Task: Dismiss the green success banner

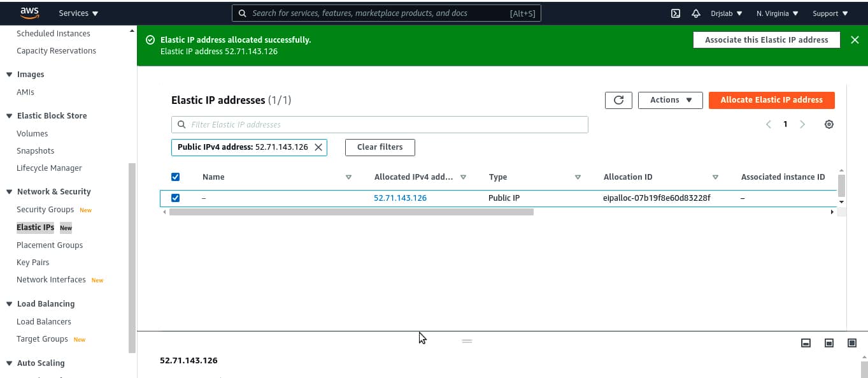Action: click(855, 40)
